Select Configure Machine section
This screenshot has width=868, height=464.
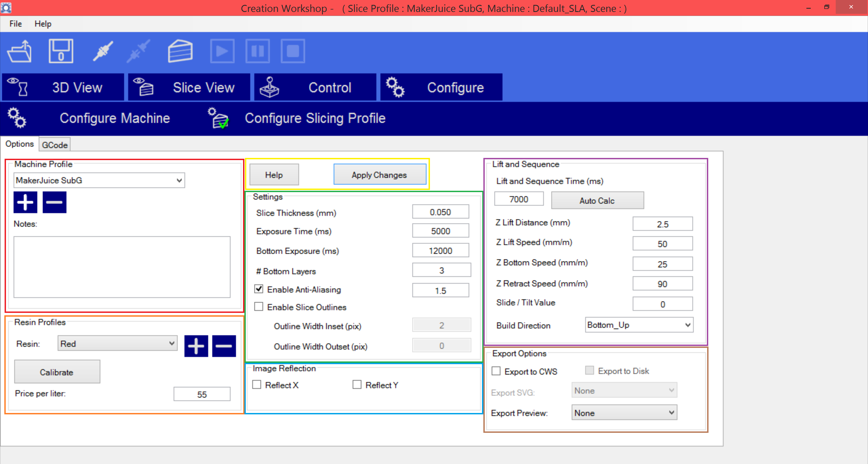89,118
